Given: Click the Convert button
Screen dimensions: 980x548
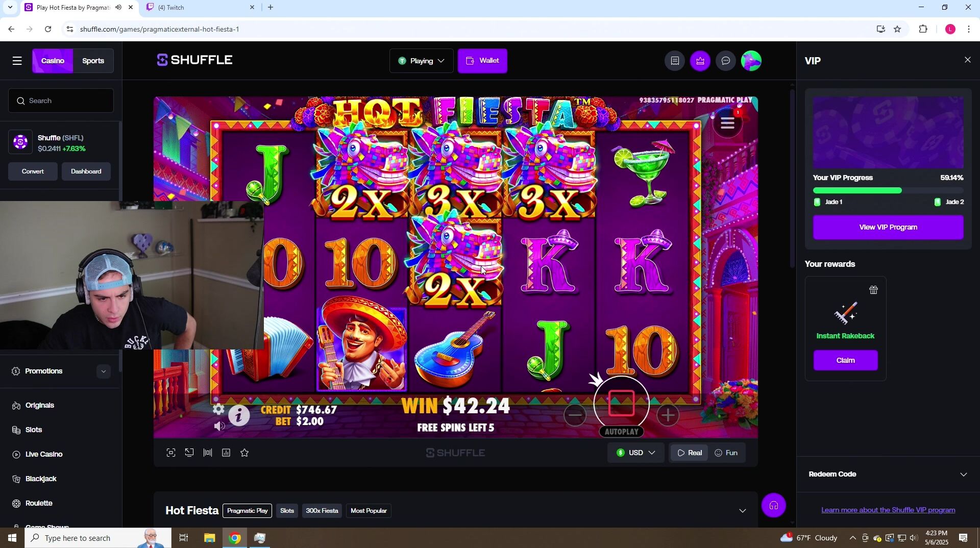Looking at the screenshot, I should 33,171.
